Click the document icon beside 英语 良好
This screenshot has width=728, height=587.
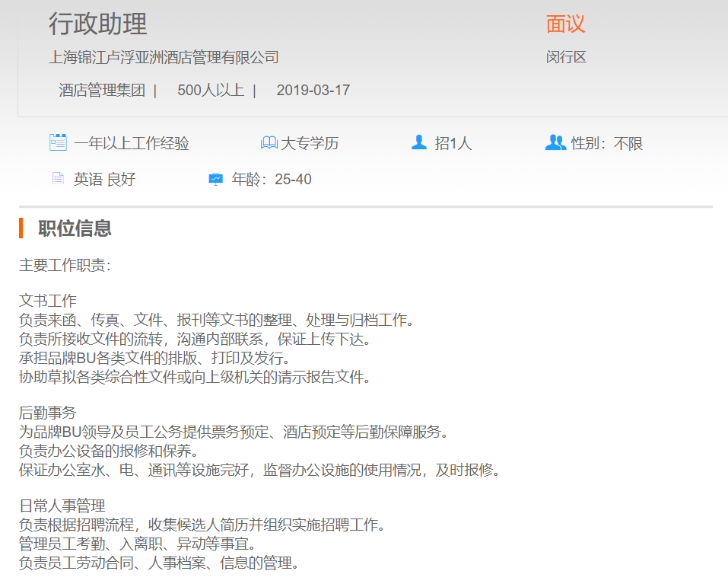(58, 179)
